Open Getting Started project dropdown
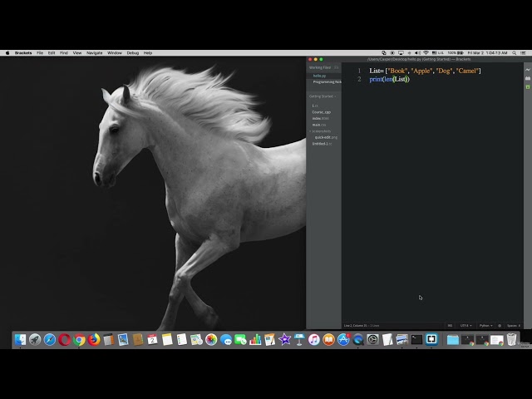 [323, 96]
